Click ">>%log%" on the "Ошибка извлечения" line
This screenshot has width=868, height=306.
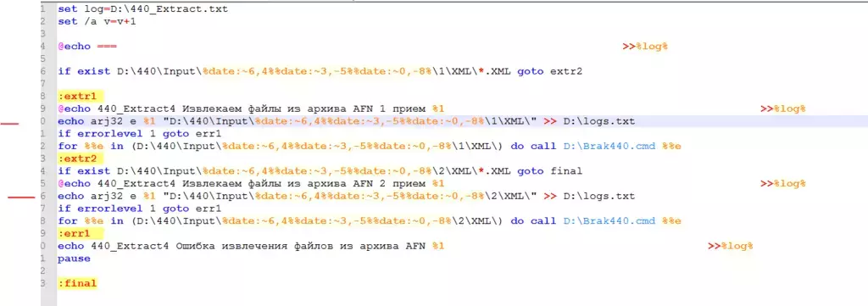pos(731,246)
